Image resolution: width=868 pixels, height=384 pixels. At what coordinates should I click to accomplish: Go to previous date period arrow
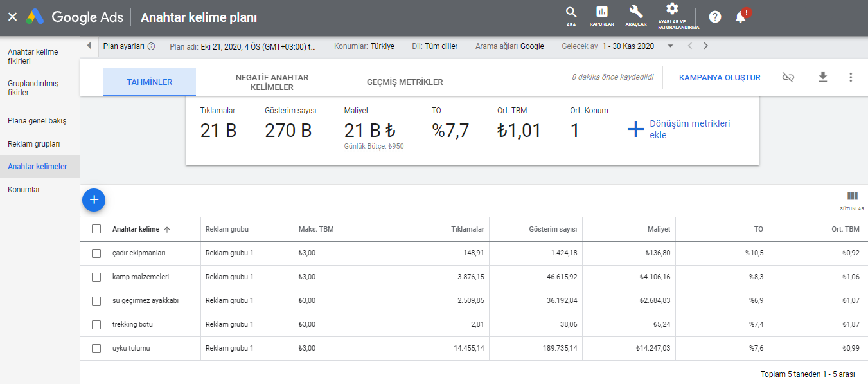pos(690,46)
